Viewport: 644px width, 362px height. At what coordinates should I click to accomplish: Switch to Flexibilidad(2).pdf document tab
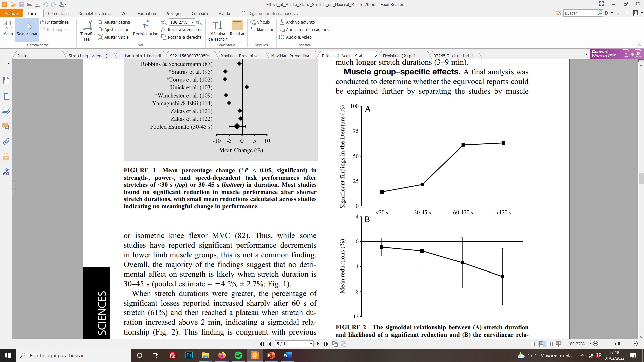pyautogui.click(x=399, y=56)
